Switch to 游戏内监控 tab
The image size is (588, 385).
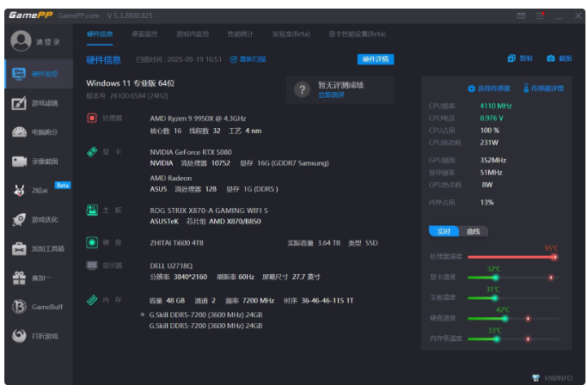pos(193,34)
